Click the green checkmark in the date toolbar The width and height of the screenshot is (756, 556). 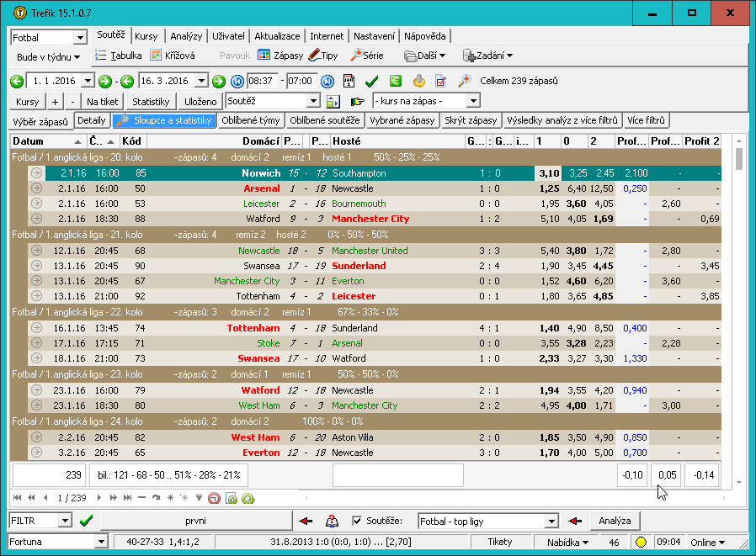(x=371, y=81)
